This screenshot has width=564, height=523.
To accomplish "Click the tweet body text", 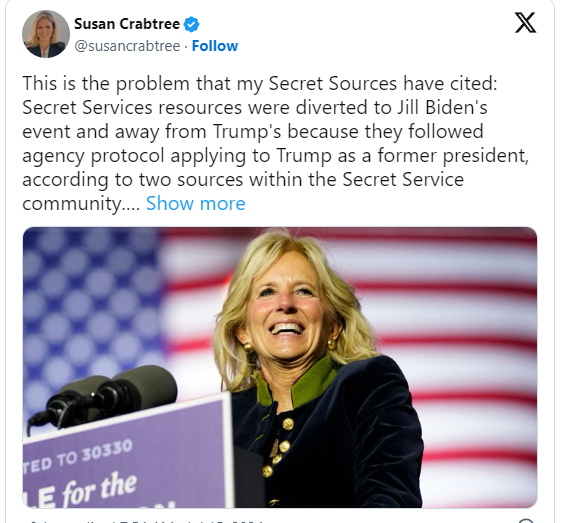I will click(x=275, y=143).
